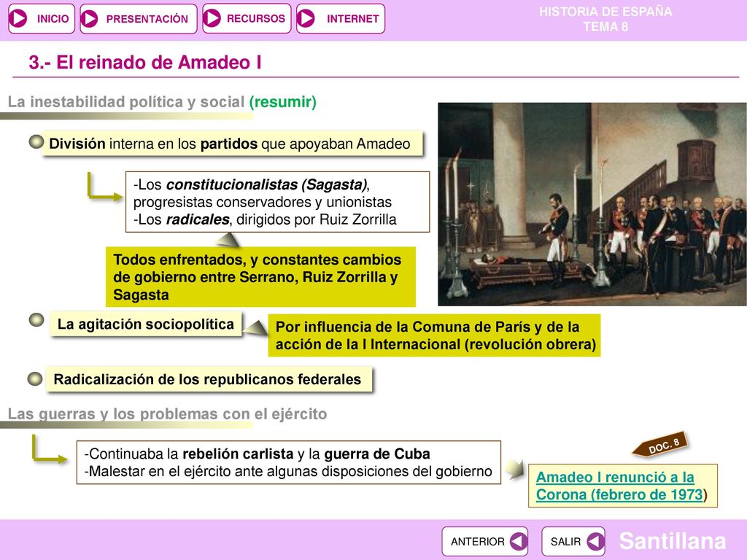Click the painting of the funeral scene
Image resolution: width=747 pixels, height=560 pixels.
[592, 204]
